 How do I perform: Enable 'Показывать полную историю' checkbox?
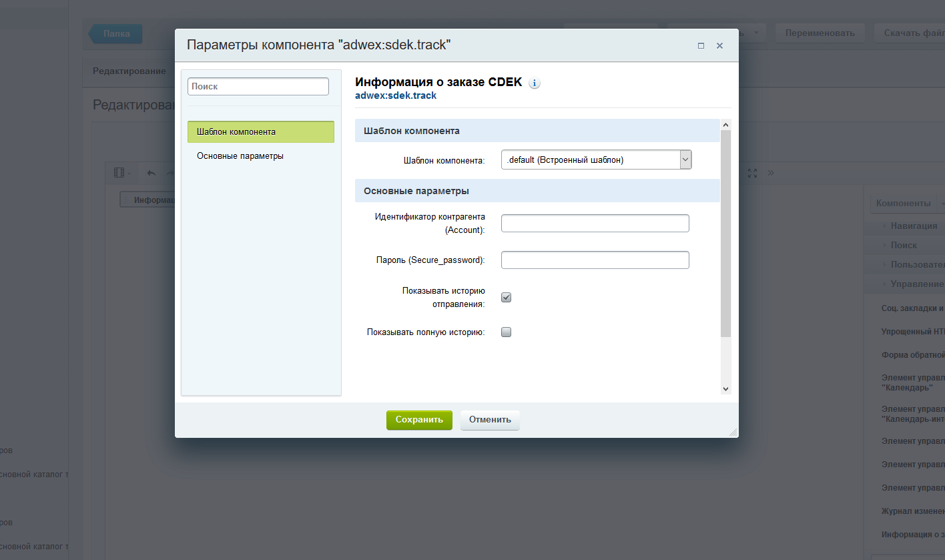tap(506, 332)
